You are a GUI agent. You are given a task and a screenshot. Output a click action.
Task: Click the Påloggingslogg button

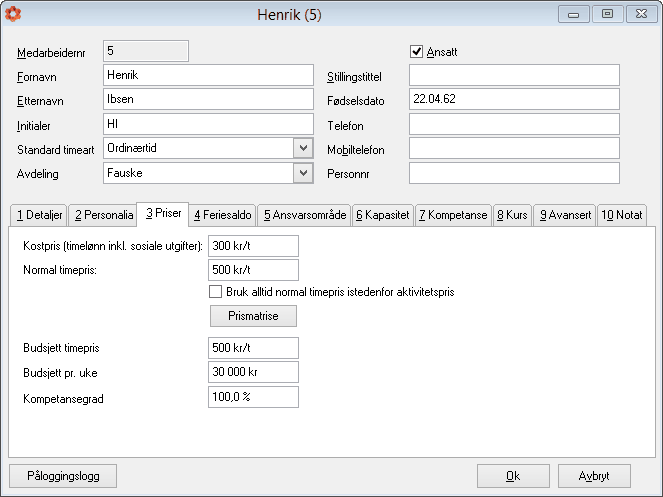pos(63,476)
